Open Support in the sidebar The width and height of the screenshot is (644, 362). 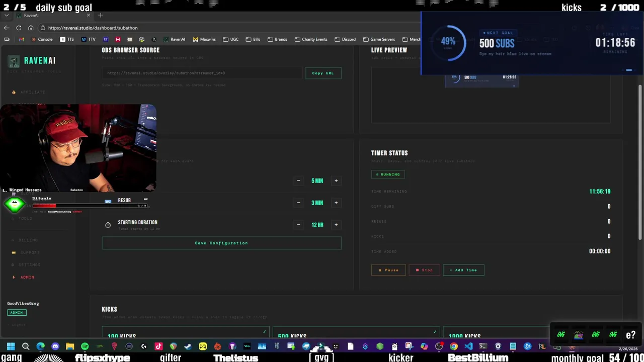(30, 252)
